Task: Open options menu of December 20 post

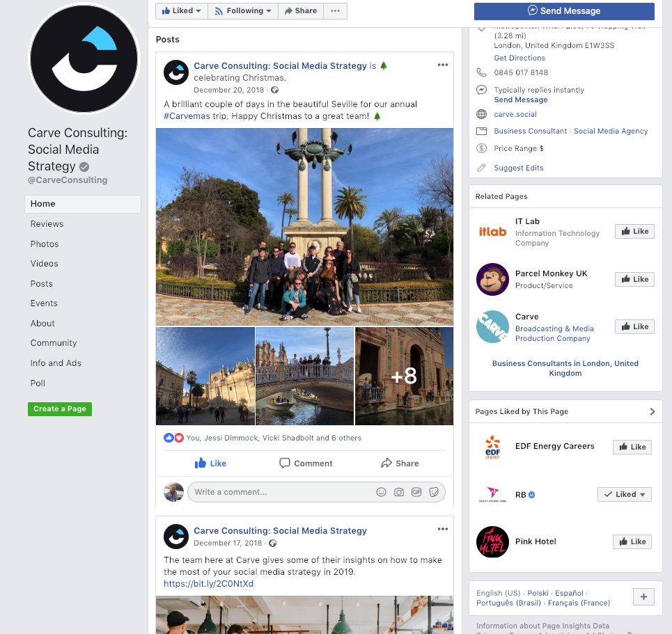Action: tap(443, 65)
